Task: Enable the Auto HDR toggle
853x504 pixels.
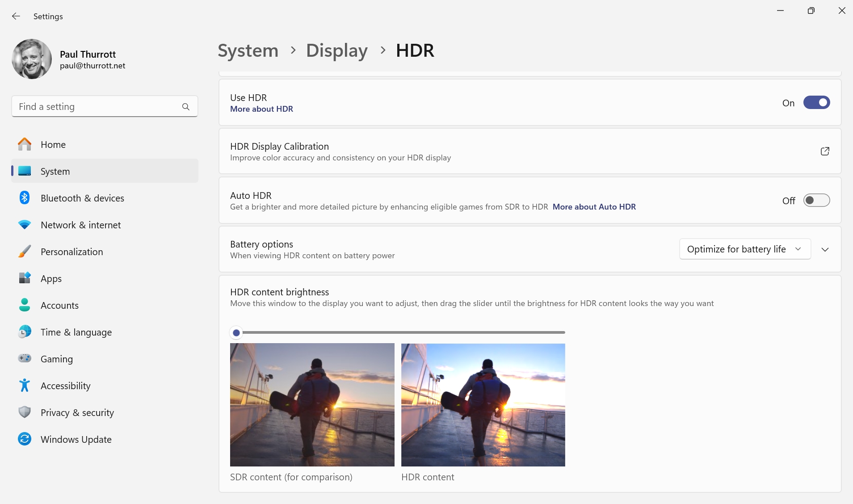Action: 816,201
